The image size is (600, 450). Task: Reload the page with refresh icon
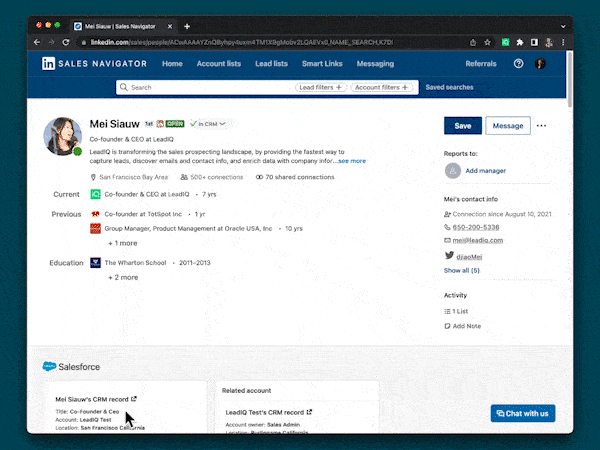66,42
